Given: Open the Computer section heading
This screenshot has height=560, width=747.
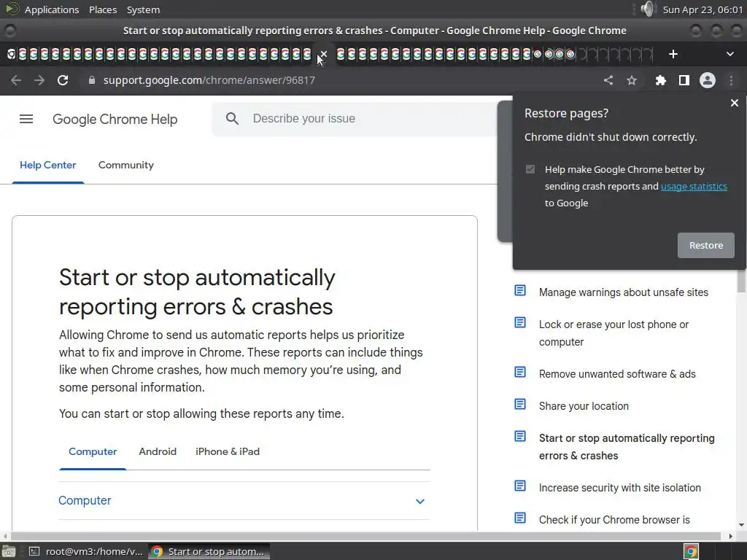Looking at the screenshot, I should pos(85,500).
